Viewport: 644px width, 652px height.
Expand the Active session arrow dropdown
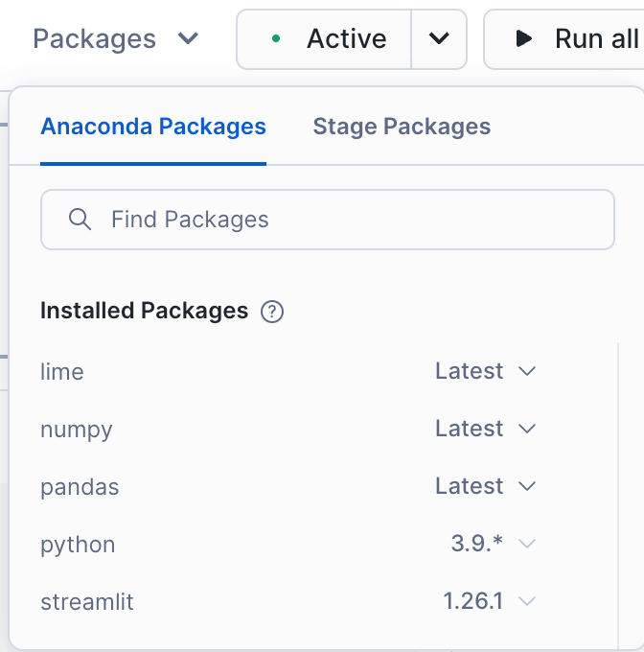click(x=439, y=39)
